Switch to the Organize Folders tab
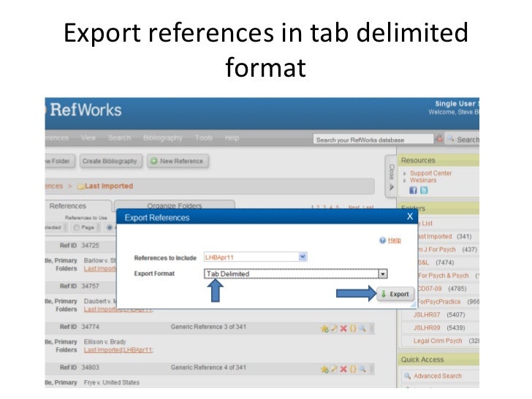 tap(175, 205)
